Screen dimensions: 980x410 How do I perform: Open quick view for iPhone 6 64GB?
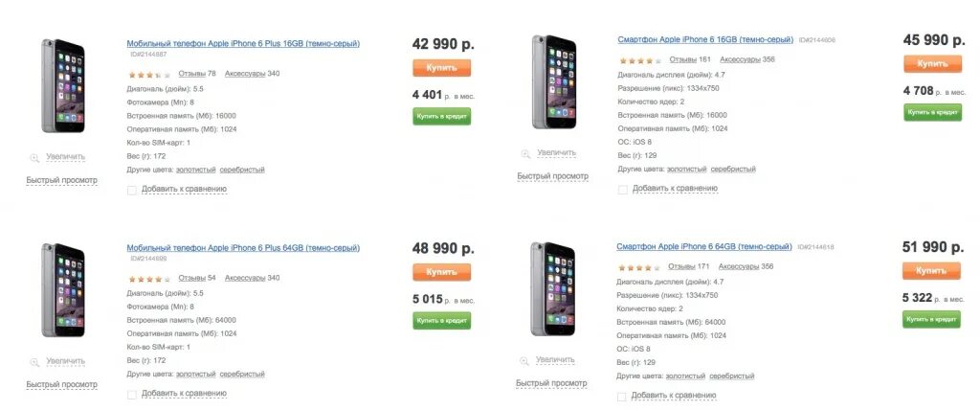coord(552,383)
